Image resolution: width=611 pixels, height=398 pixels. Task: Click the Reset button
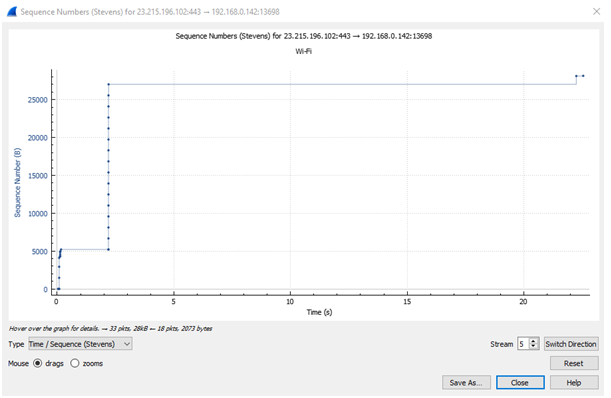[574, 363]
